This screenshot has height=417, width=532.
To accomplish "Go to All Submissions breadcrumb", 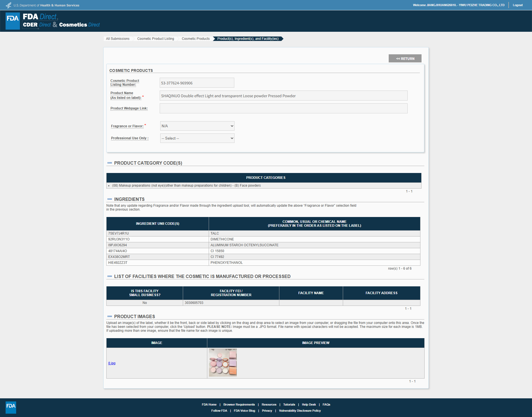I will [x=118, y=39].
